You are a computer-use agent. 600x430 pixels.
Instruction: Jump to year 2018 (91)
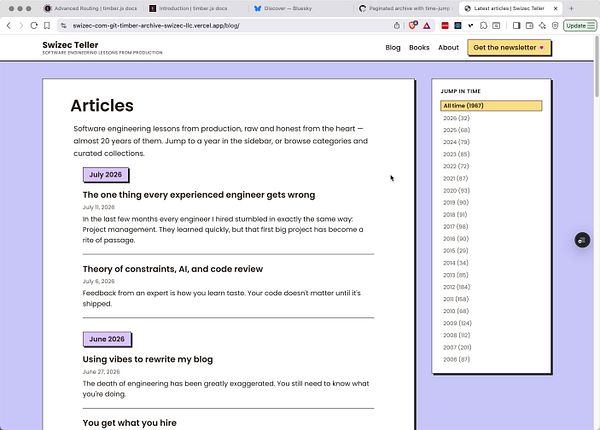pyautogui.click(x=455, y=215)
